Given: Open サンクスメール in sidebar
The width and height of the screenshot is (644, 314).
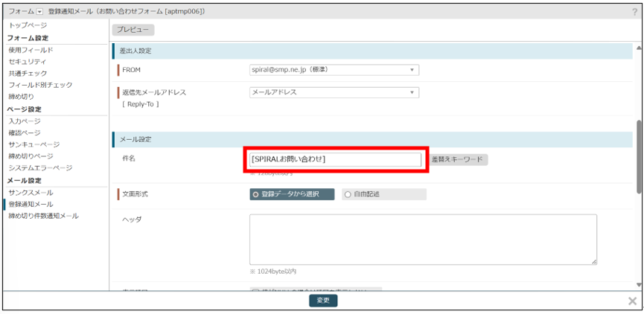Looking at the screenshot, I should coord(31,193).
